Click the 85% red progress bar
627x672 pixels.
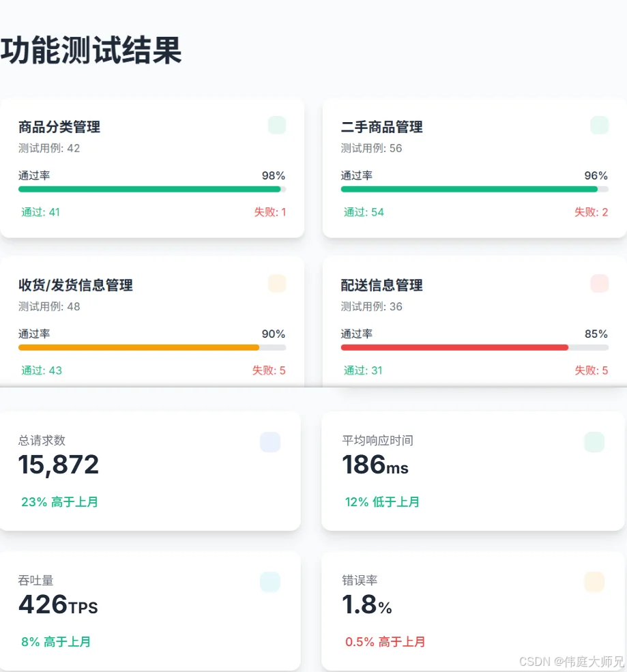474,347
